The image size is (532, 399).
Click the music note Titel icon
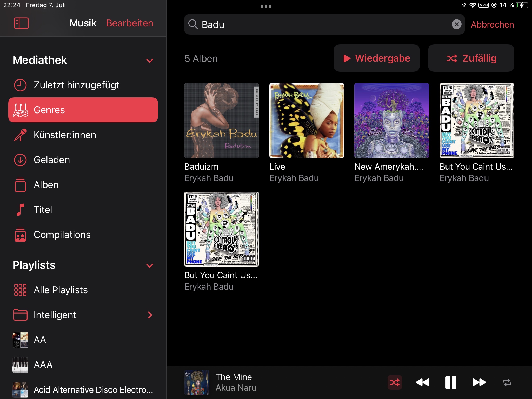[20, 210]
